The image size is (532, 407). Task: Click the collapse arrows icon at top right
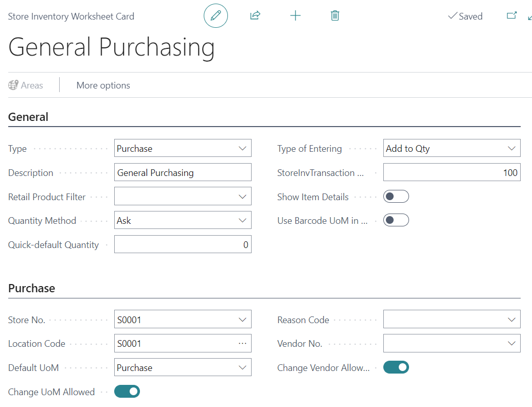click(x=529, y=17)
